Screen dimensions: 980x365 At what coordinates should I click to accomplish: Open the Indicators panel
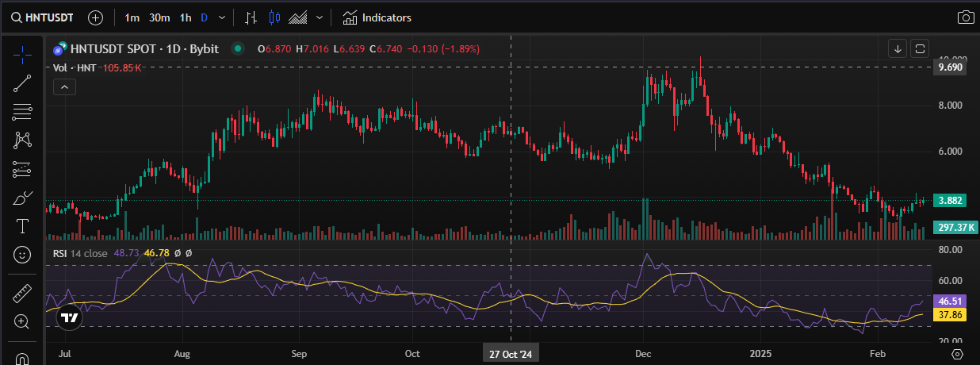pyautogui.click(x=377, y=17)
